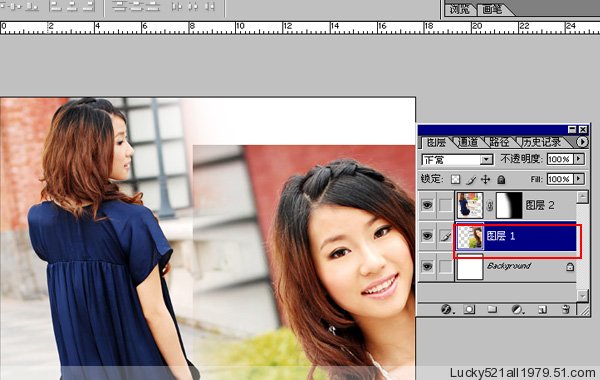Click the chain link on 图层 2
Image resolution: width=600 pixels, height=380 pixels.
[490, 206]
